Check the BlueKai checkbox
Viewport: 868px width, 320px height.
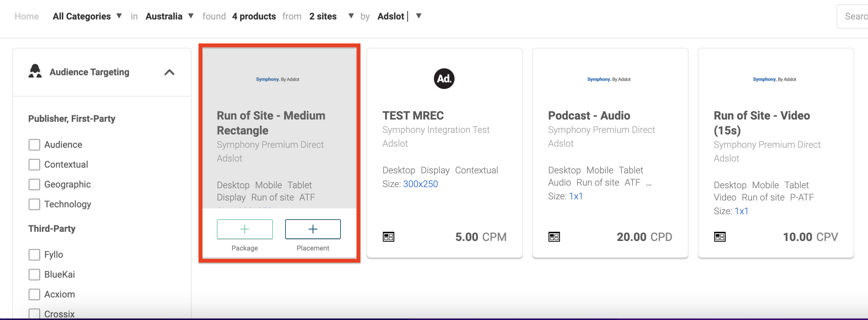pos(34,275)
